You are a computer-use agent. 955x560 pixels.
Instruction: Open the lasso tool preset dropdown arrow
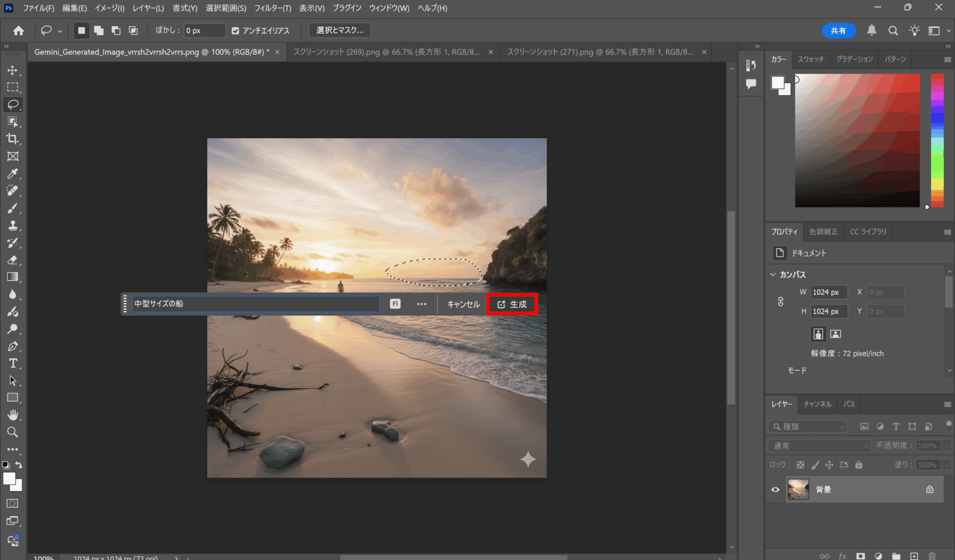pyautogui.click(x=60, y=31)
